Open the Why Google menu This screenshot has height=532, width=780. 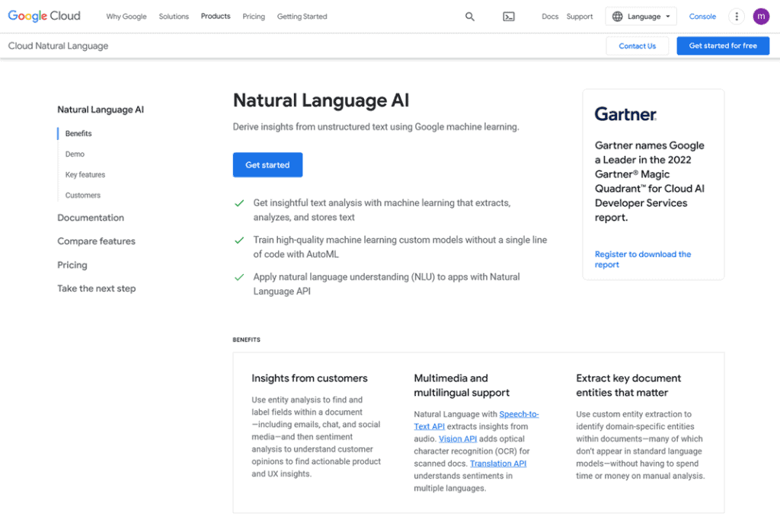point(126,17)
